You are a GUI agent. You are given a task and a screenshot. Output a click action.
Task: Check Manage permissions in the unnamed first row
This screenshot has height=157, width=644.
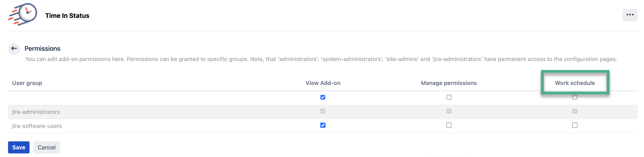(x=449, y=97)
